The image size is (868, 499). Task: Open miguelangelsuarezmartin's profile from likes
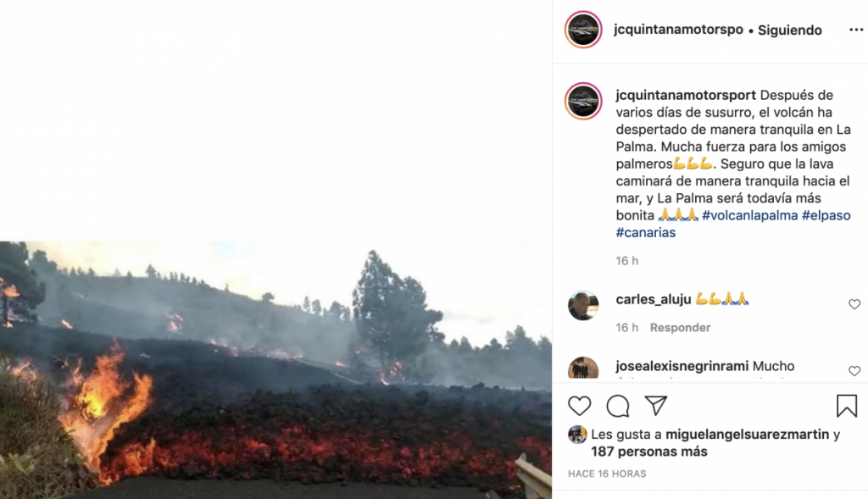tap(748, 435)
